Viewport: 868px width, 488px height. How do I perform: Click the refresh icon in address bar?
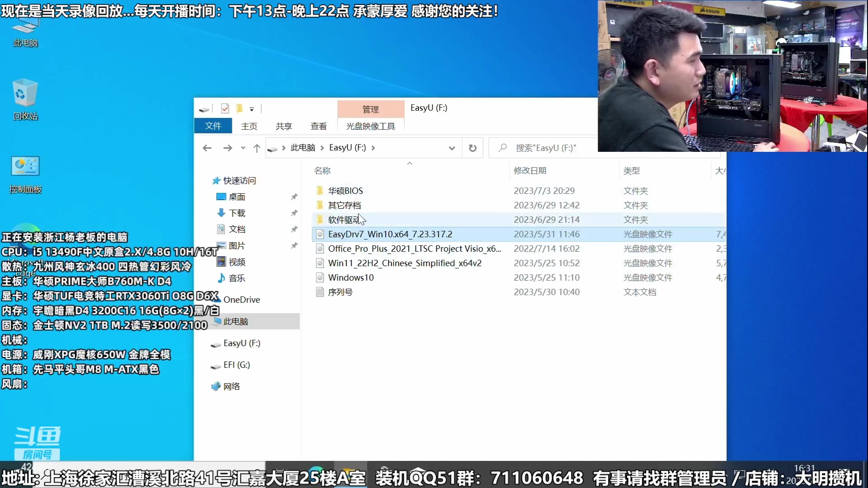tap(472, 148)
